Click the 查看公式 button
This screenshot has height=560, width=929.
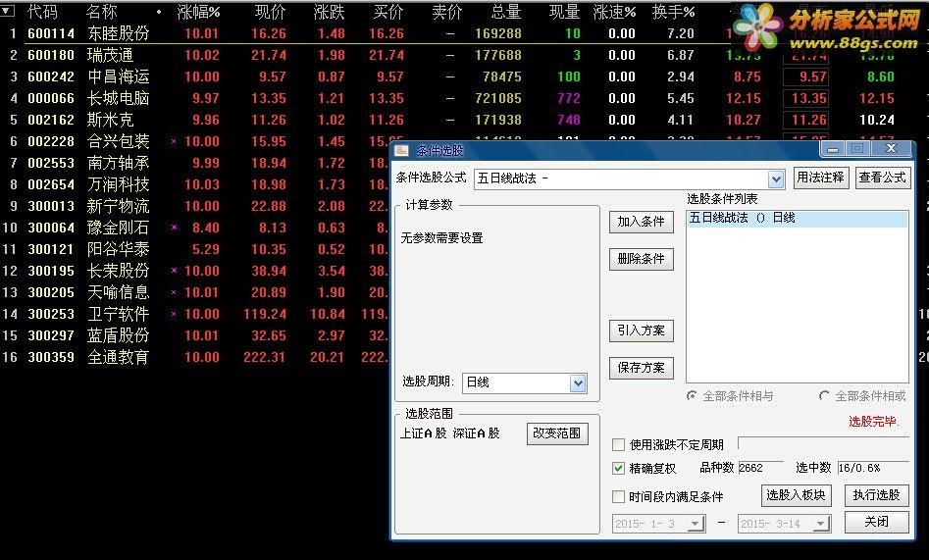pyautogui.click(x=882, y=178)
